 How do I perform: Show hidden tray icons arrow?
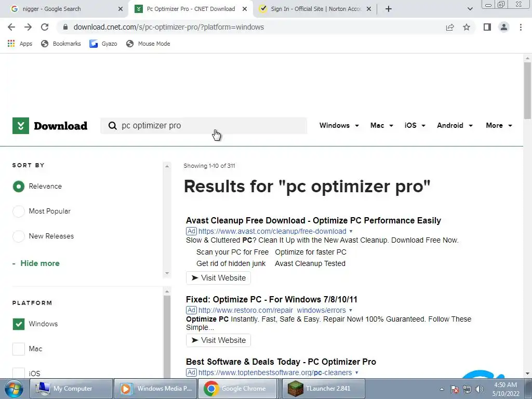[x=442, y=390]
